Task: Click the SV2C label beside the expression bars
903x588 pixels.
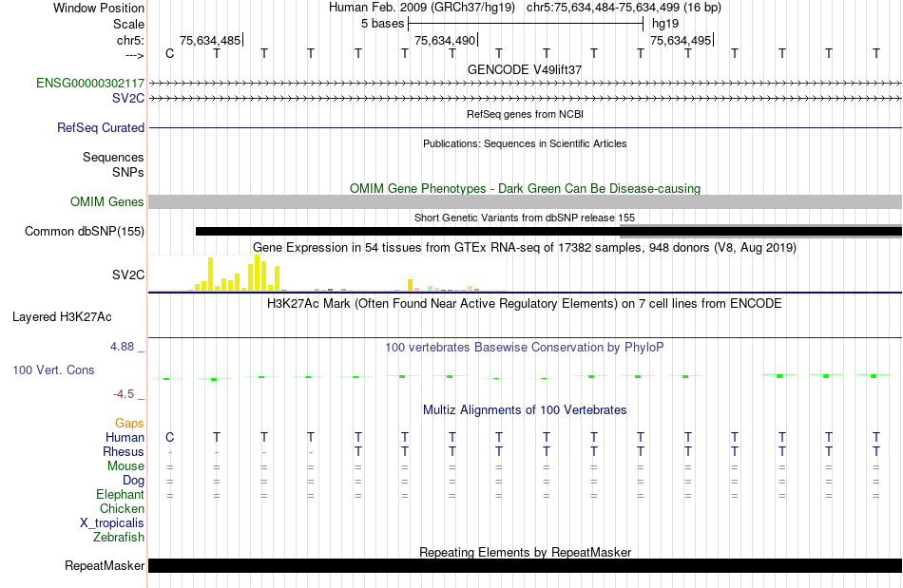Action: [128, 275]
